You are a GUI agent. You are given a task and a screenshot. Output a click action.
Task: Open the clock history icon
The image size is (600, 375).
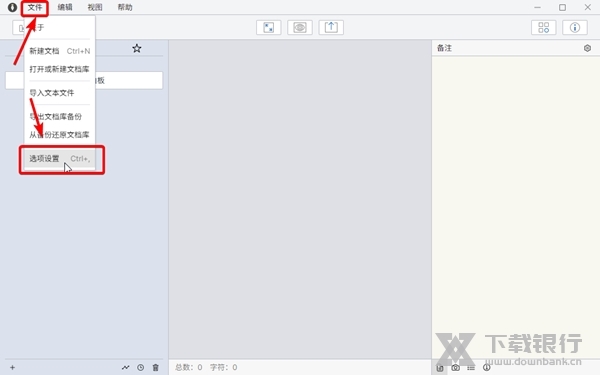(140, 367)
